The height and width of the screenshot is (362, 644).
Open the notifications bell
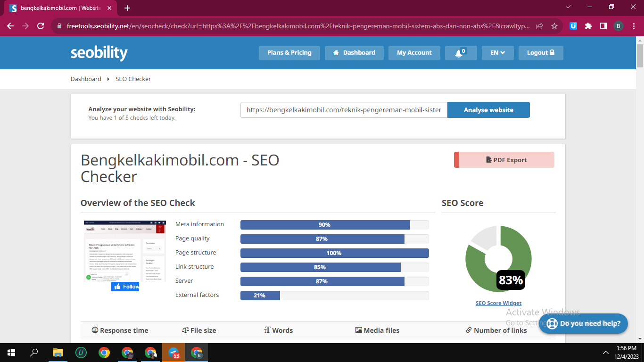461,53
